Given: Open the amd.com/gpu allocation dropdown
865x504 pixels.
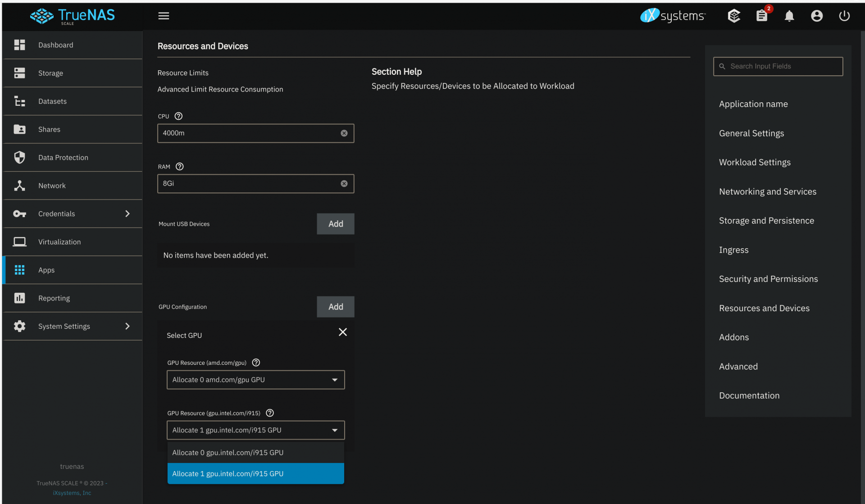Looking at the screenshot, I should coord(255,380).
